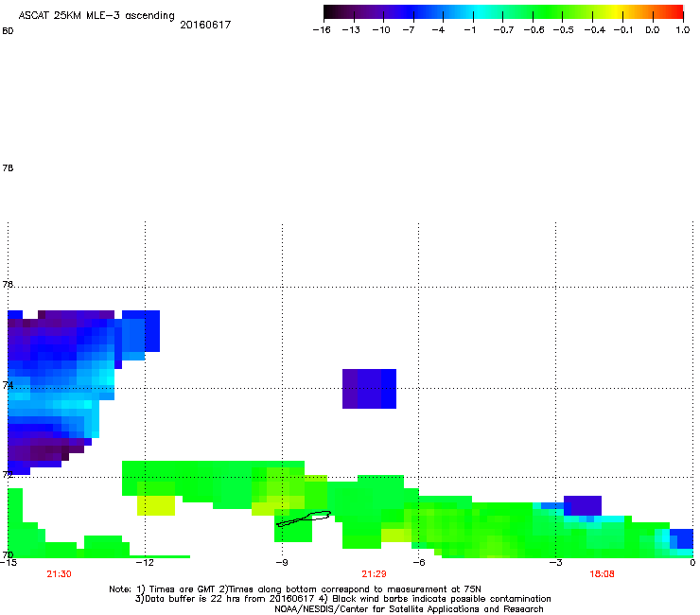Click the longitude label '-12'

point(145,563)
